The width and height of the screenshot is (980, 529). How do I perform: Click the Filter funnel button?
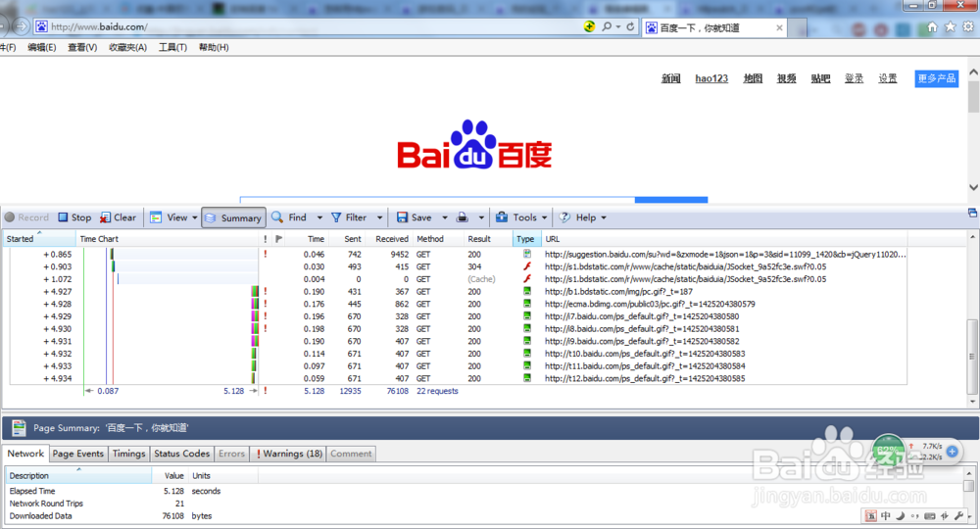(x=349, y=217)
